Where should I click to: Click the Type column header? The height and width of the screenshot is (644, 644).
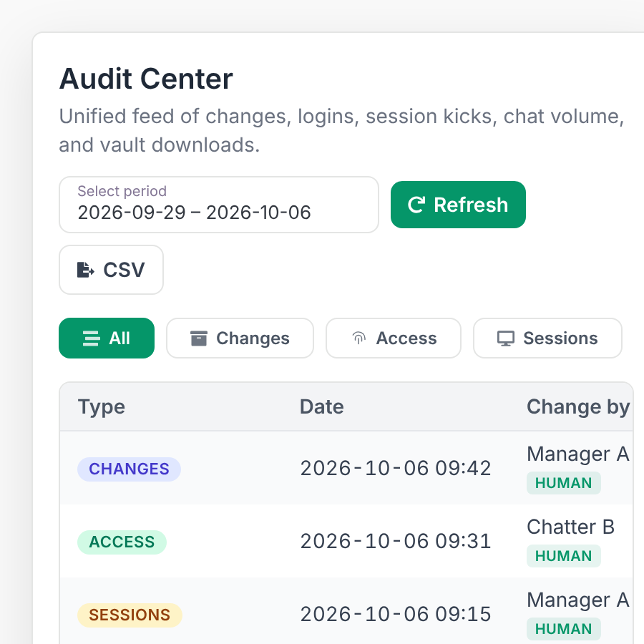pos(102,407)
